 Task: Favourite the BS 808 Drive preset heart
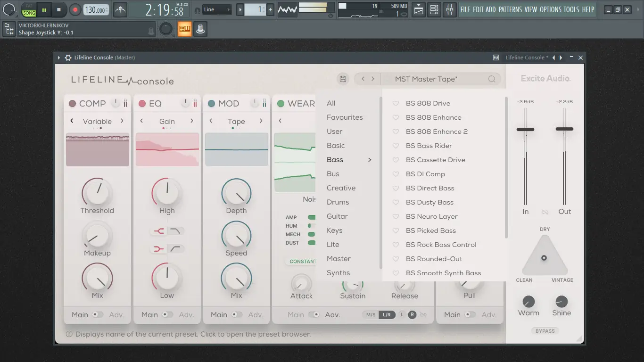pos(396,103)
